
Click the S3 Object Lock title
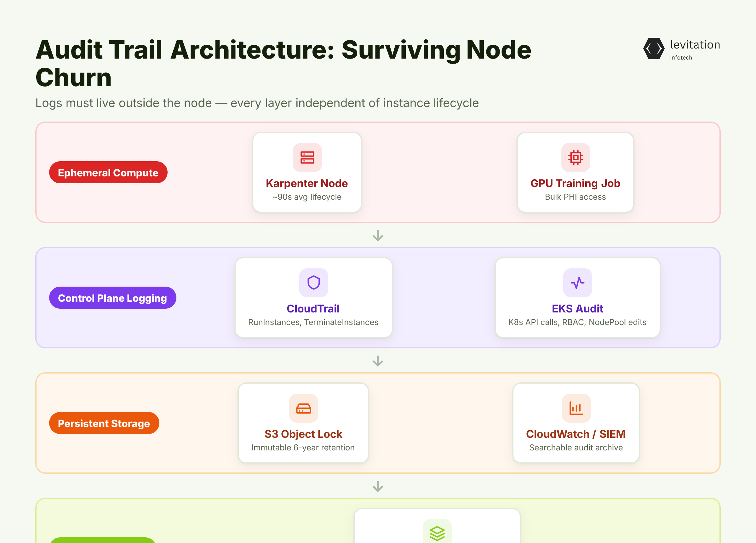coord(303,434)
